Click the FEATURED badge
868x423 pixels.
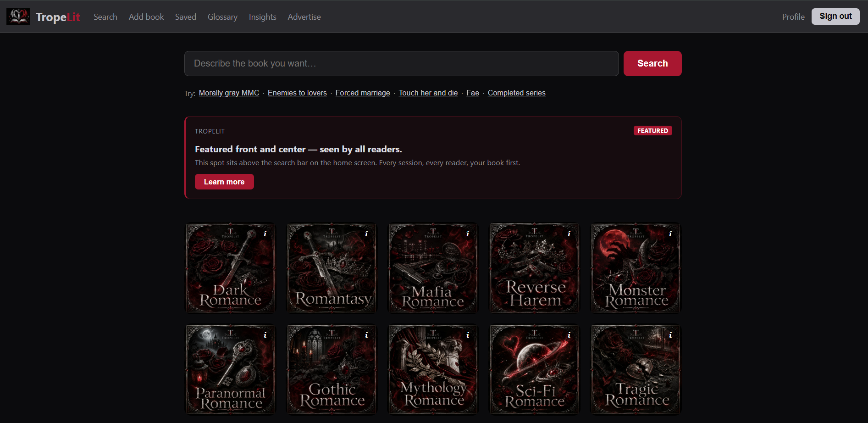653,131
